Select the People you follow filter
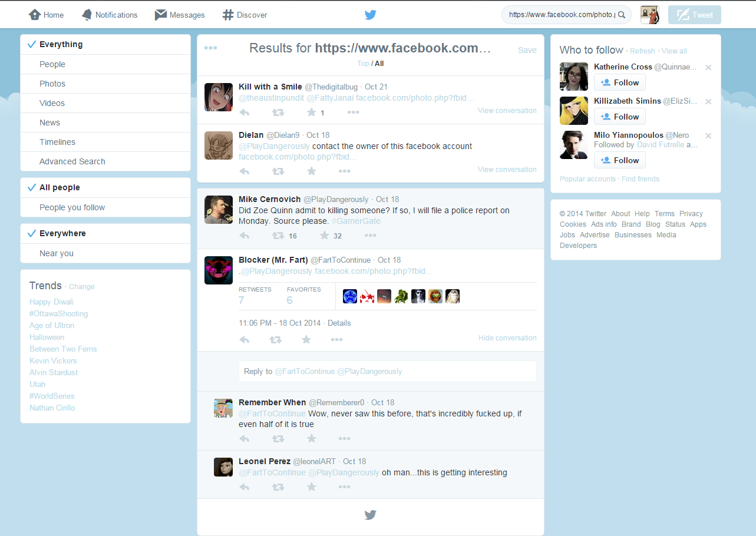The width and height of the screenshot is (756, 536). click(72, 207)
